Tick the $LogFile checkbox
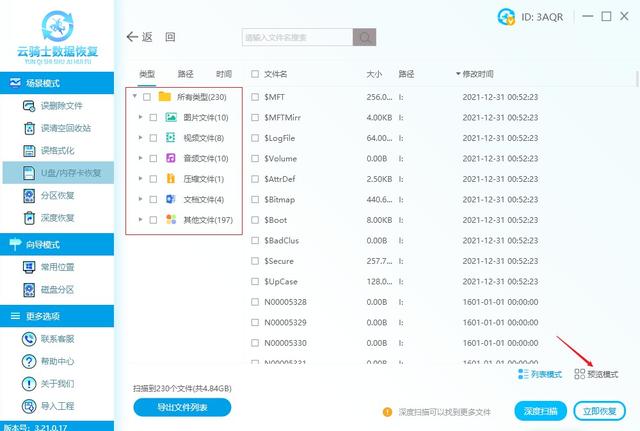The height and width of the screenshot is (431, 640). (x=255, y=138)
